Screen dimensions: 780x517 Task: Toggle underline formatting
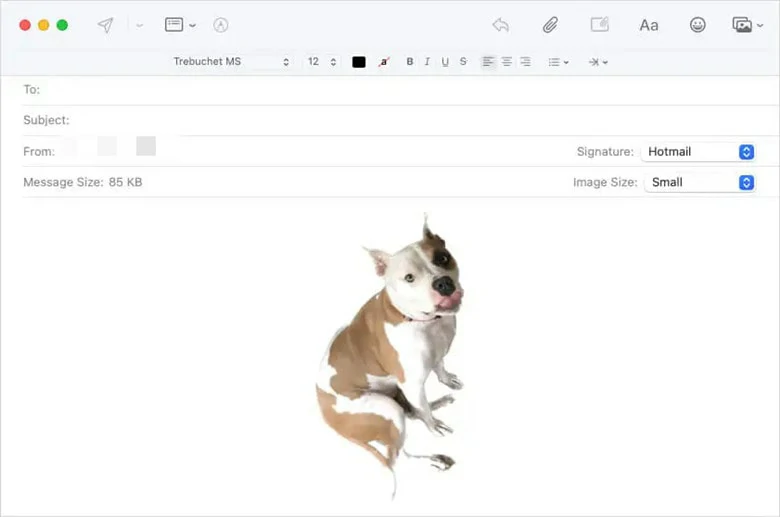coord(445,62)
